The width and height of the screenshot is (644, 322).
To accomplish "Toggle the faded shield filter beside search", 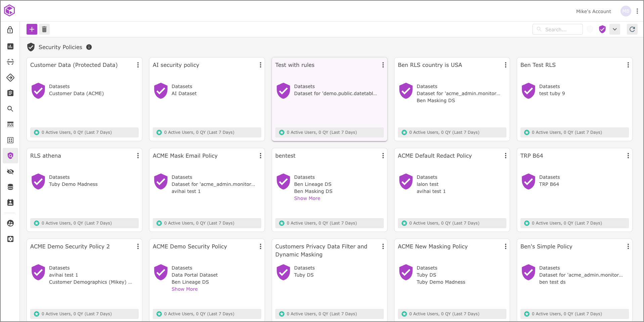I will (x=590, y=29).
